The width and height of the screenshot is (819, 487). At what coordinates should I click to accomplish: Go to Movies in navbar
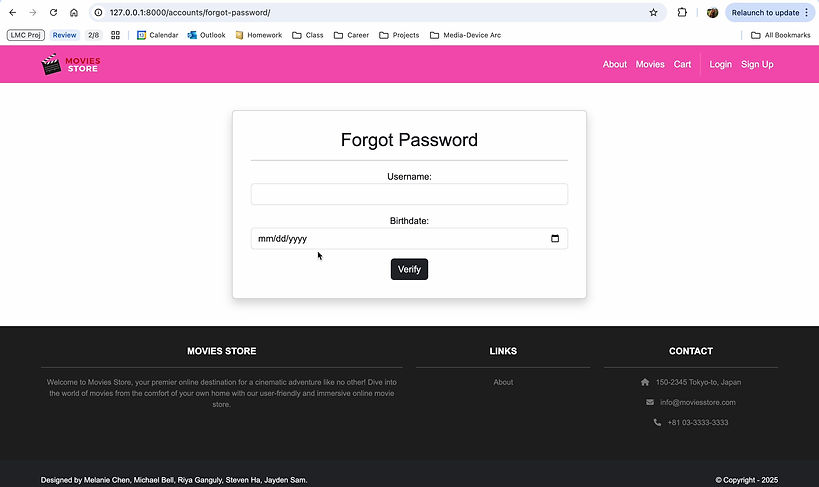point(650,64)
